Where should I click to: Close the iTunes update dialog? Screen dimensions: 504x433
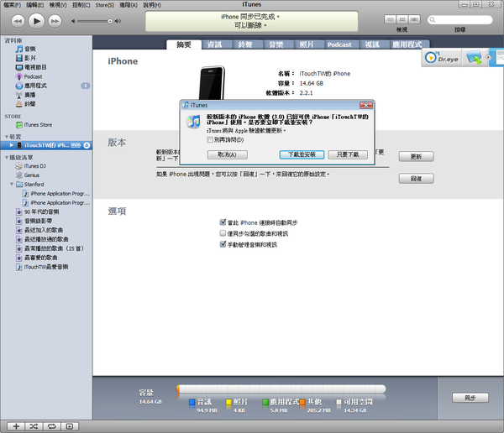[365, 106]
